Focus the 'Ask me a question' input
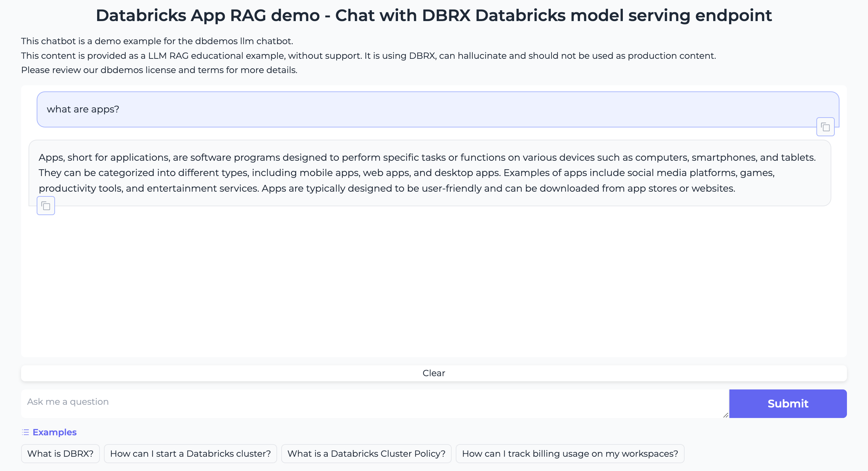This screenshot has width=868, height=471. click(x=375, y=403)
